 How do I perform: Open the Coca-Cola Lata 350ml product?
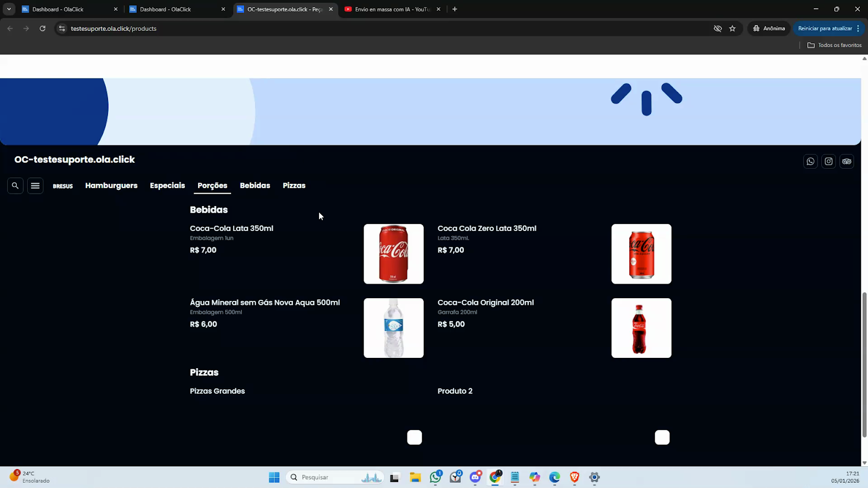(232, 228)
